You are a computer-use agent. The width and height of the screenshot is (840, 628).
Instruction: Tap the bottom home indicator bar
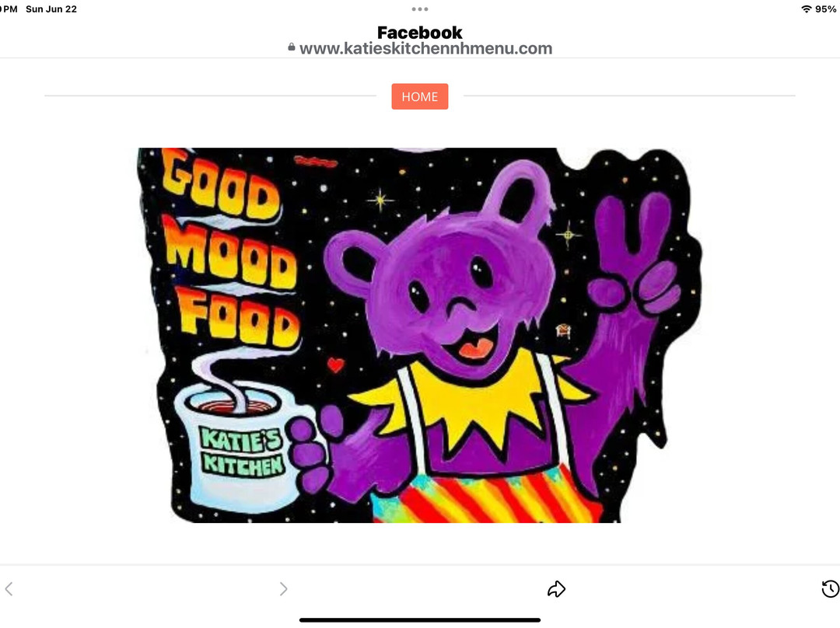point(419,620)
